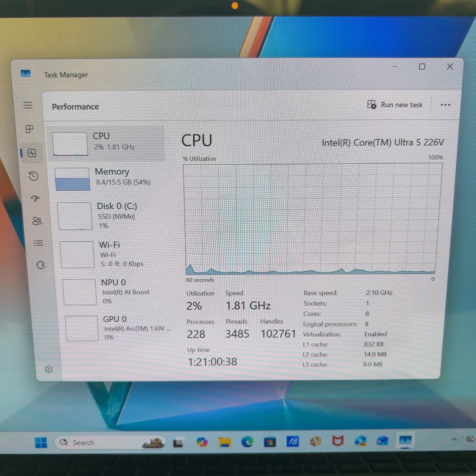Click the Run new task button
476x476 pixels.
coord(395,105)
